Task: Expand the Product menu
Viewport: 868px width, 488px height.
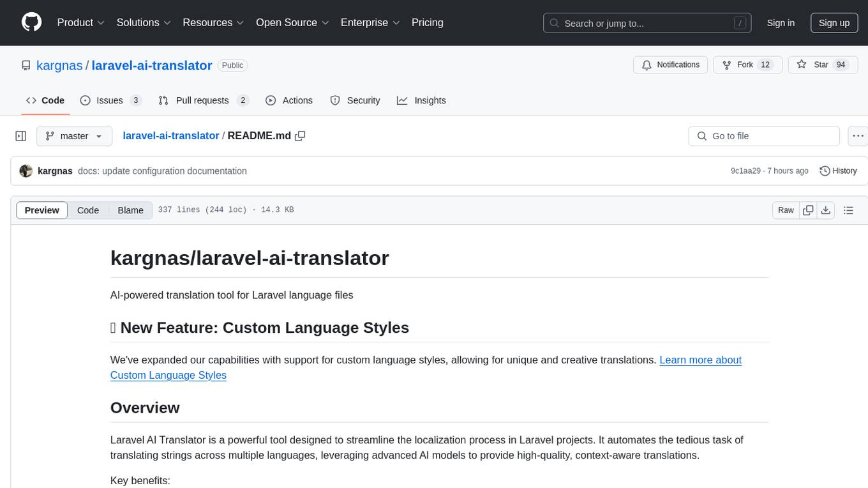Action: pos(81,22)
